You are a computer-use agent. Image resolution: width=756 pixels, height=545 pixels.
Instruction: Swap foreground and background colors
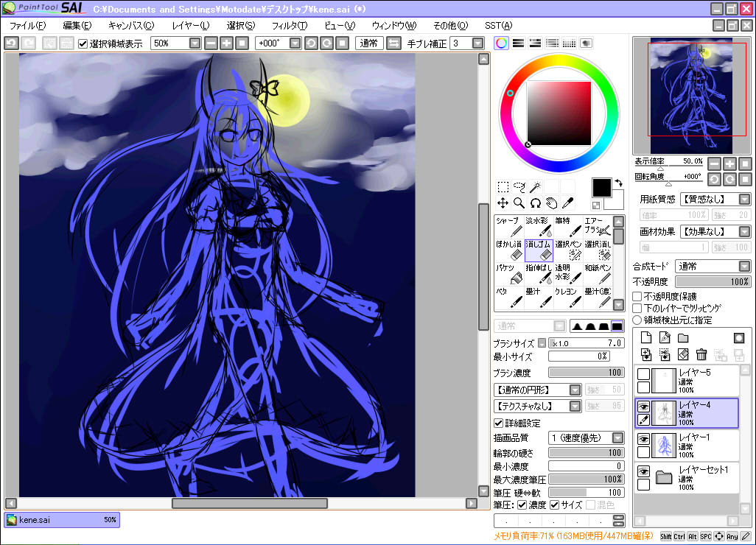619,183
